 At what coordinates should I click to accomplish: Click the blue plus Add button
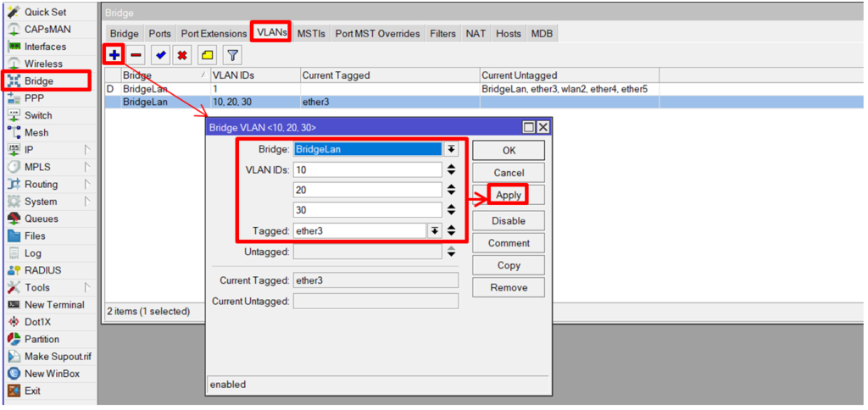click(114, 55)
